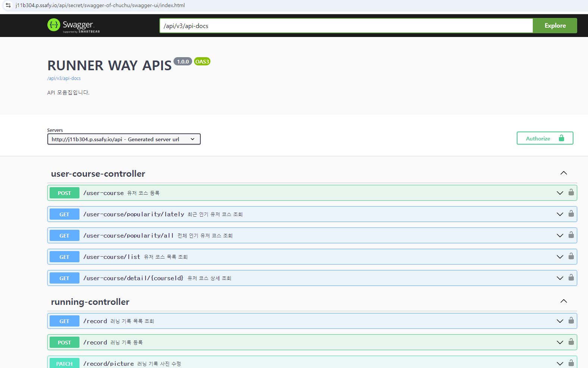Viewport: 588px width, 368px height.
Task: Click the RUNNER WAY APIS title
Action: coord(109,66)
